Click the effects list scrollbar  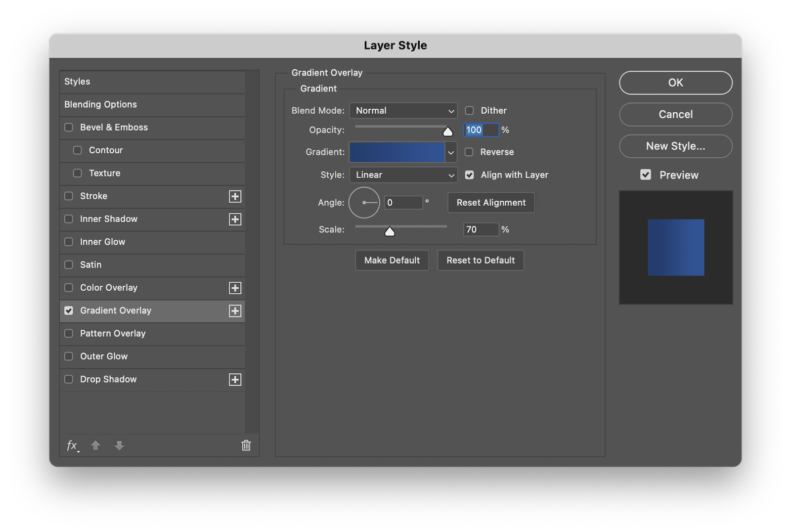[252, 252]
